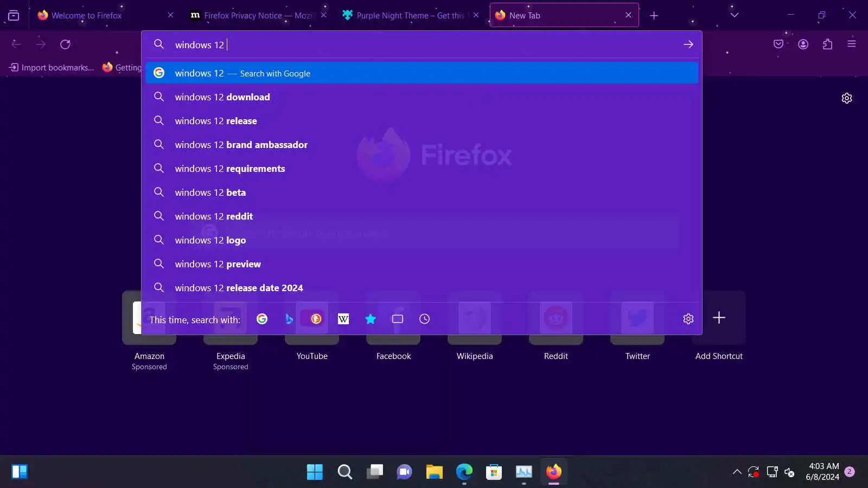
Task: Select the New Tab tab
Action: 564,15
